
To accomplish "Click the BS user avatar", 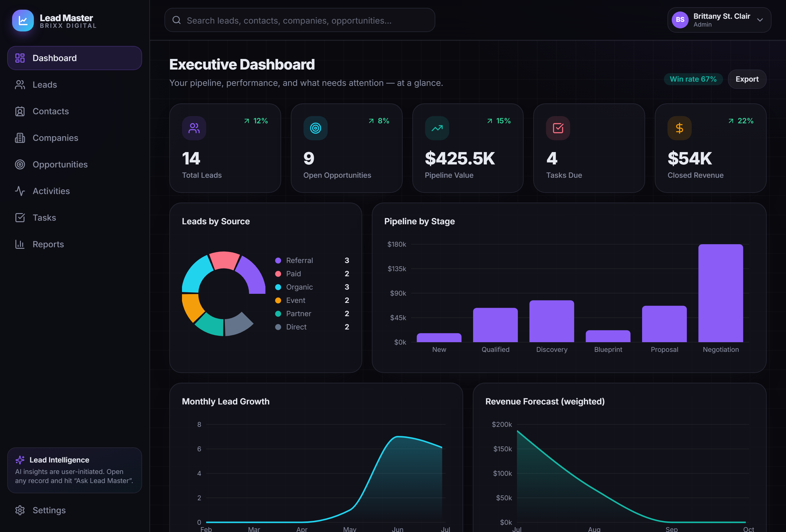I will pos(680,20).
